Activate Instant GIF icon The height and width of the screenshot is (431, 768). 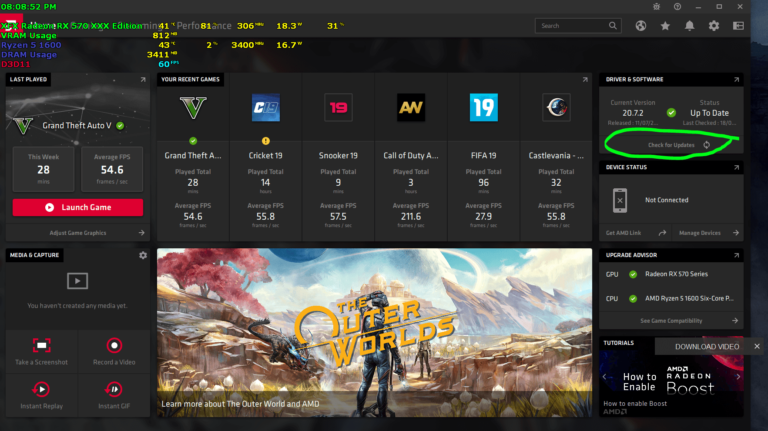tap(114, 389)
